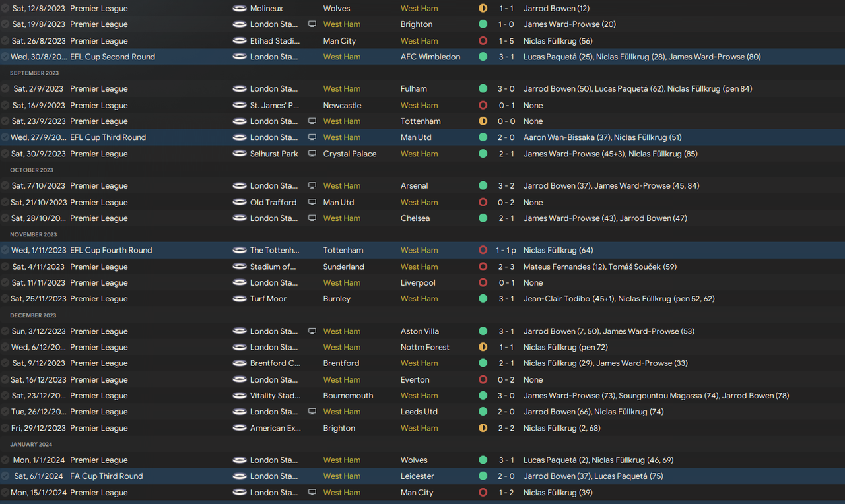Select the JANUARY 2024 month header
This screenshot has width=845, height=504.
click(31, 445)
